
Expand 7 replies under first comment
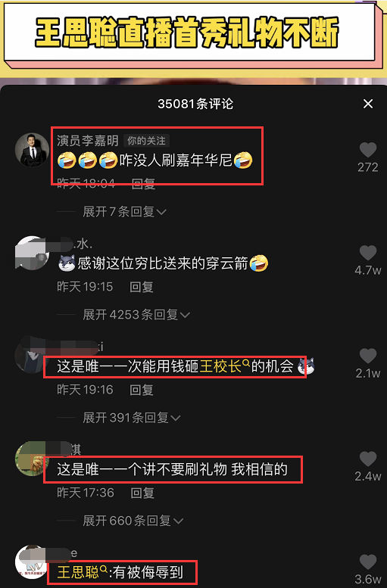[124, 212]
